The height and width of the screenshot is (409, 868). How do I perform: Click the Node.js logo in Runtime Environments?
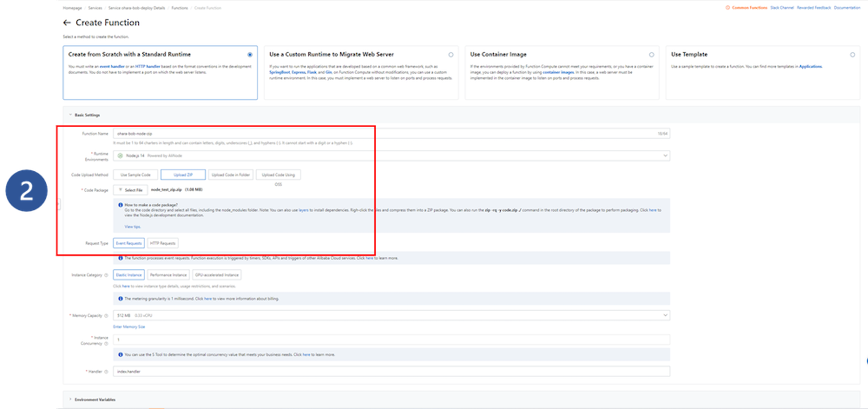(121, 155)
